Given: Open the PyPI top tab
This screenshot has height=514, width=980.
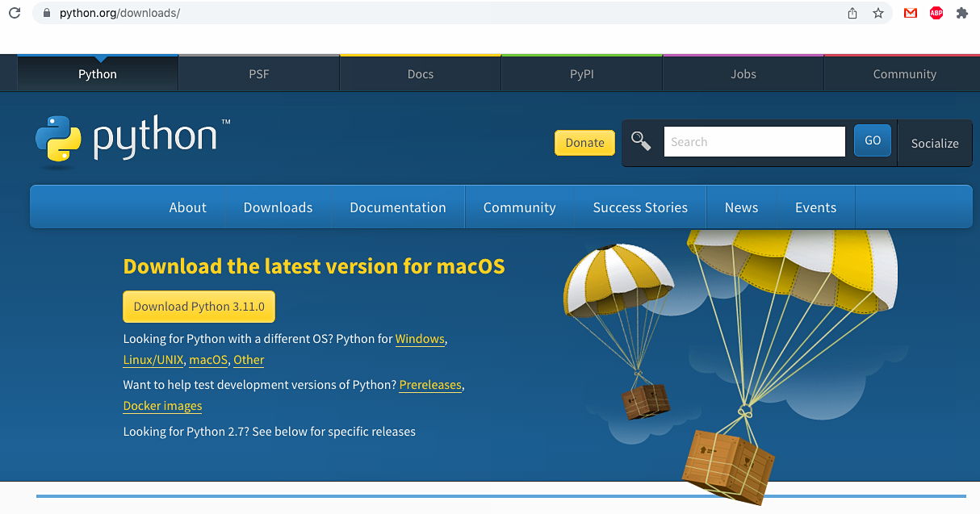Looking at the screenshot, I should tap(582, 73).
